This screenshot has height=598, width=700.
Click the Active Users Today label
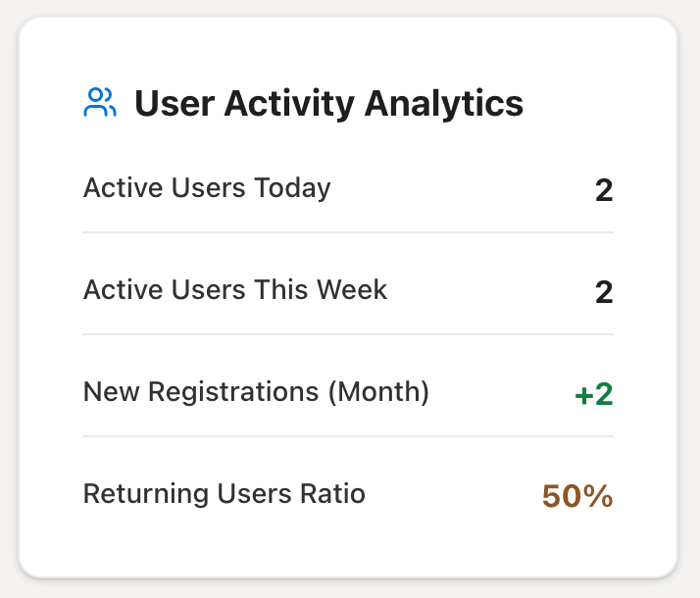tap(207, 188)
